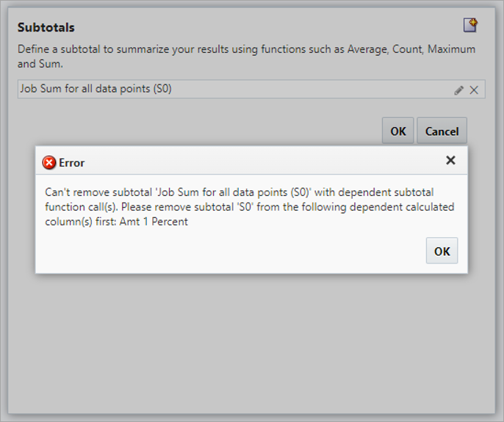Remove the Job Sum subtotal X icon
The height and width of the screenshot is (422, 504).
click(474, 90)
